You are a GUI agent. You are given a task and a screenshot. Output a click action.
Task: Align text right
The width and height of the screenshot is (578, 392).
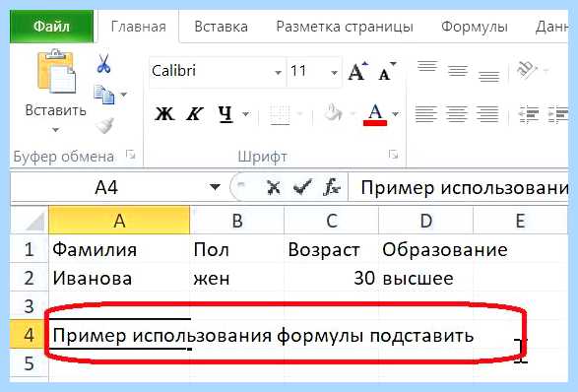point(487,114)
